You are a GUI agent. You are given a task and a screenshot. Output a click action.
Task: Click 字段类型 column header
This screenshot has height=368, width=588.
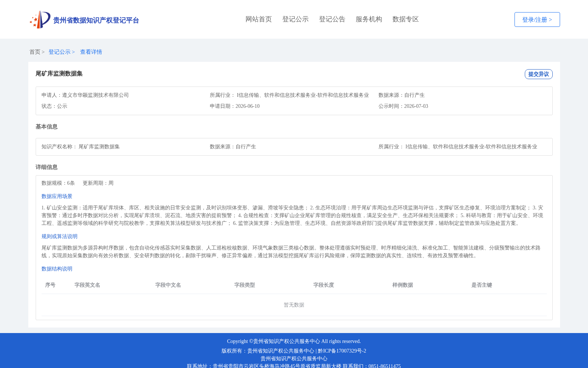coord(245,285)
